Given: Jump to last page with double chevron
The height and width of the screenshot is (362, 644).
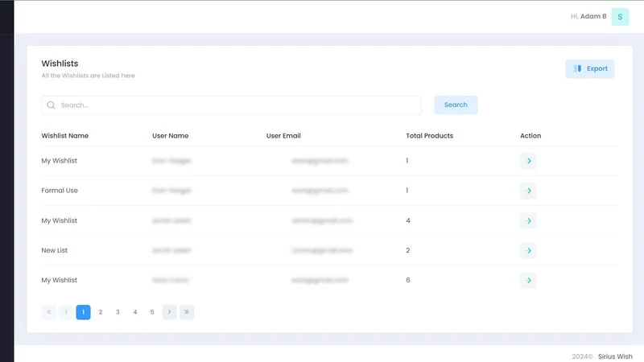Looking at the screenshot, I should tap(187, 312).
